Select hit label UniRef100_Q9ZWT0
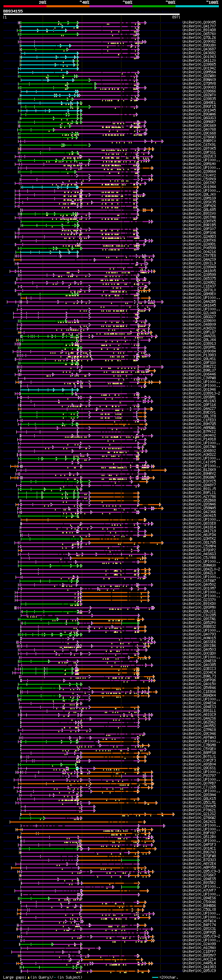 [x=199, y=95]
